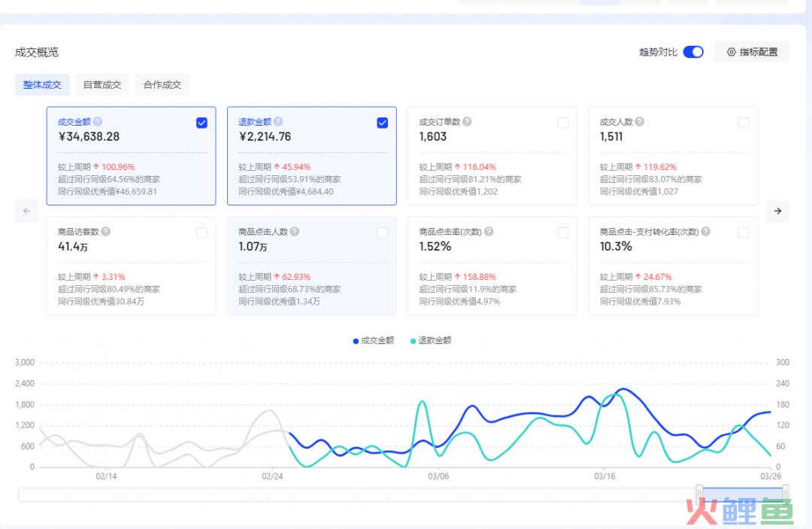Check the 商品点击-支付转化率(次数) checkbox
Image resolution: width=812 pixels, height=529 pixels.
point(744,233)
